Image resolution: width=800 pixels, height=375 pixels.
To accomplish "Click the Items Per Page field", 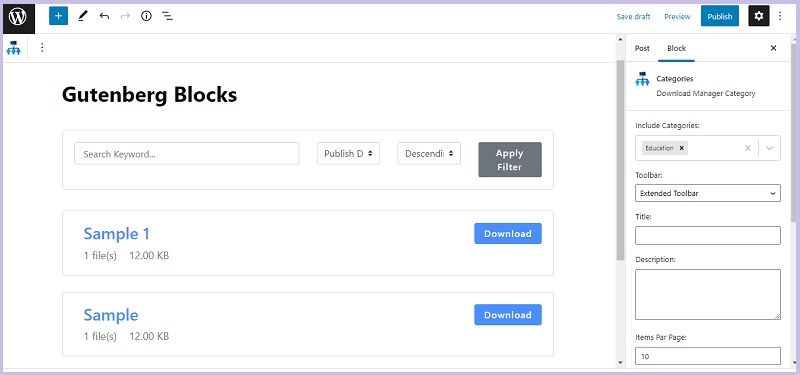I will [708, 356].
